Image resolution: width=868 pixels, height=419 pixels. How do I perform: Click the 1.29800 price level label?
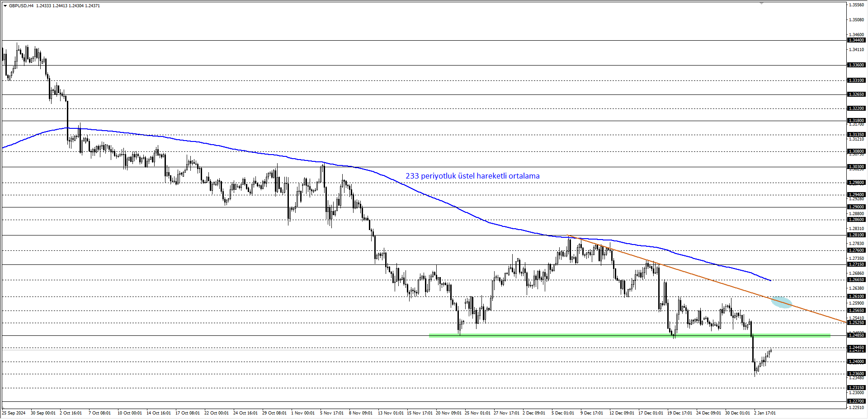(x=856, y=183)
